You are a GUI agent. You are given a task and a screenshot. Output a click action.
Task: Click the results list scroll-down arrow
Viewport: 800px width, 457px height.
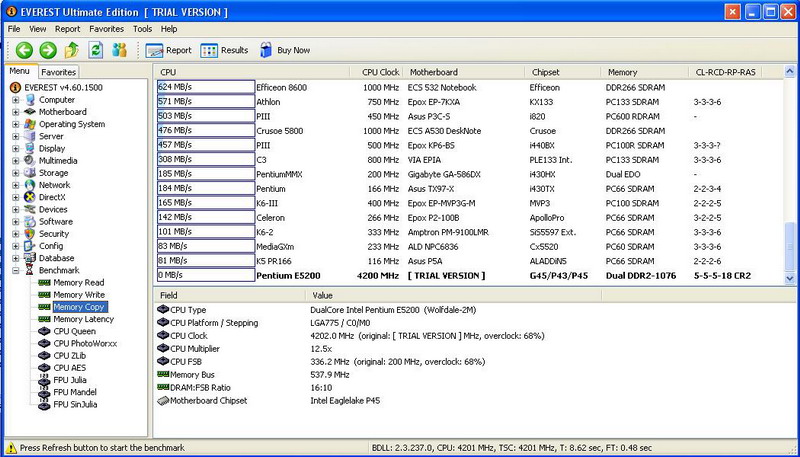[789, 278]
